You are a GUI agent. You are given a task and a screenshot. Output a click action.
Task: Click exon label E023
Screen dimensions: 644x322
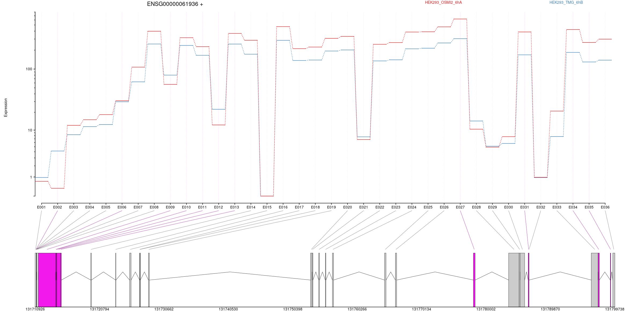[x=396, y=207]
